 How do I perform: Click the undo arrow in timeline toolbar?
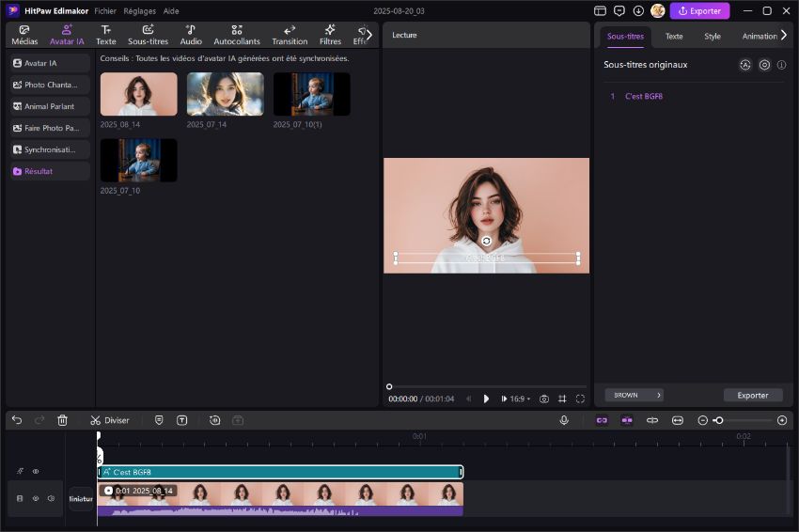tap(17, 420)
